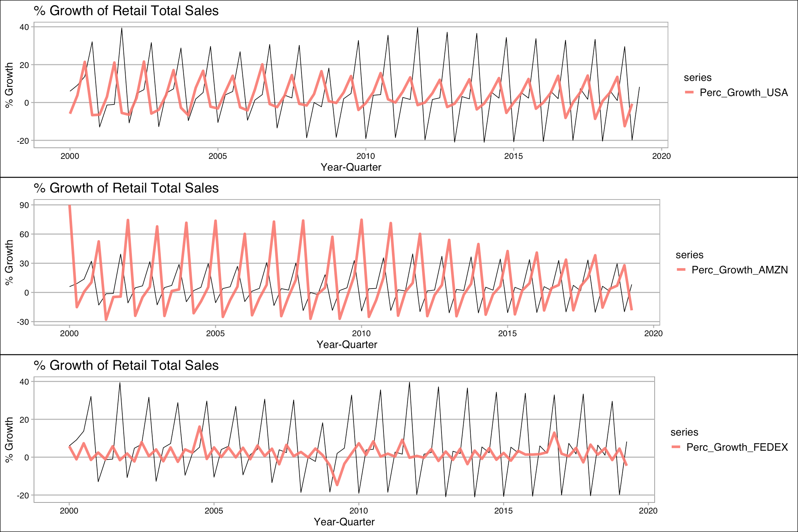
Task: Click the % Growth y-axis label of AMZN chart
Action: pyautogui.click(x=9, y=262)
